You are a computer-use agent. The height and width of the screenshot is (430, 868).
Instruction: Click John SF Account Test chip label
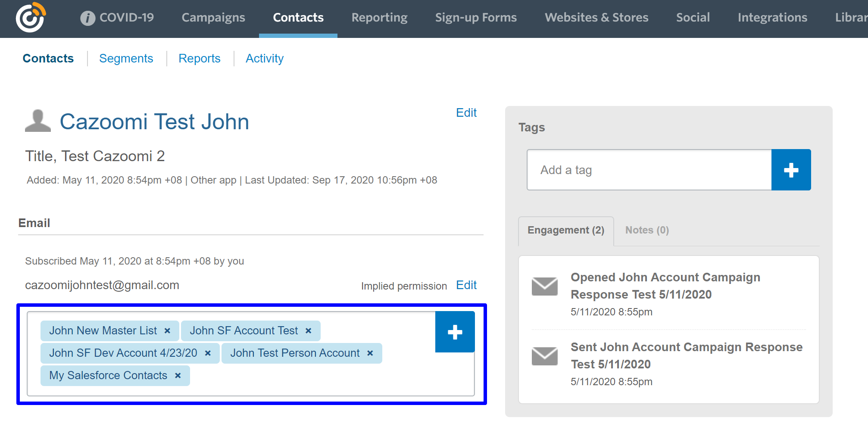tap(244, 331)
